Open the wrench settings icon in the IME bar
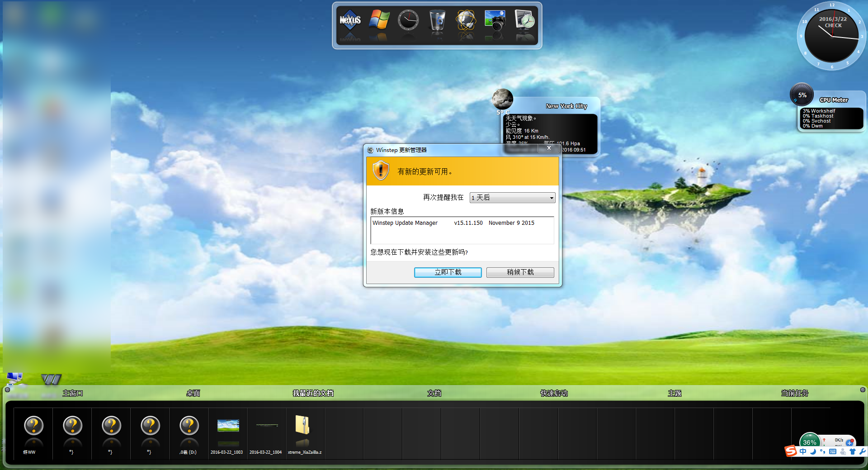The width and height of the screenshot is (868, 470). [x=862, y=451]
